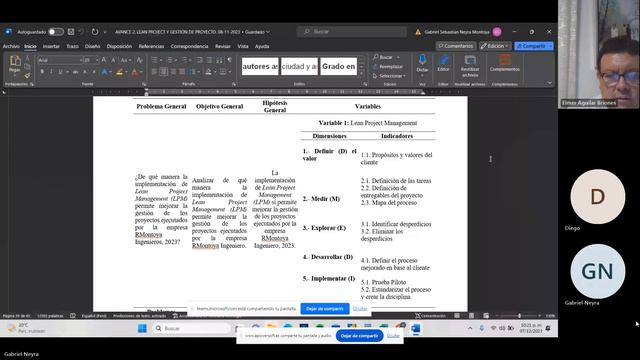Click Buscar in the Edición group
The height and width of the screenshot is (360, 640).
[x=383, y=58]
